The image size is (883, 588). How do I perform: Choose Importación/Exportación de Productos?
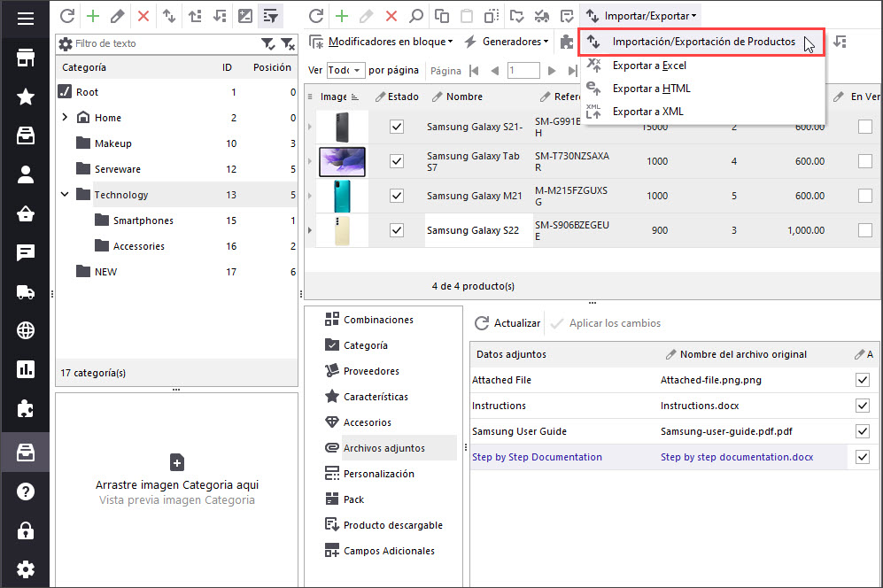pyautogui.click(x=701, y=42)
